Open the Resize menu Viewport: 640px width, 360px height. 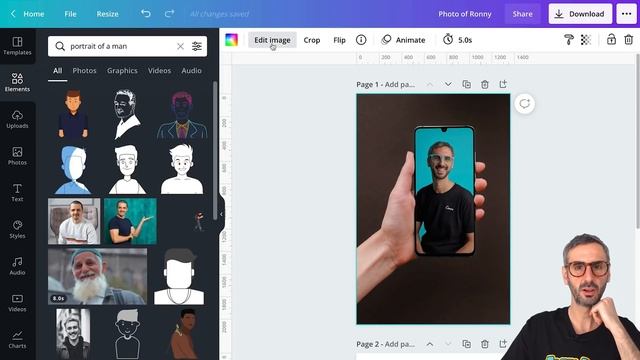pos(107,13)
